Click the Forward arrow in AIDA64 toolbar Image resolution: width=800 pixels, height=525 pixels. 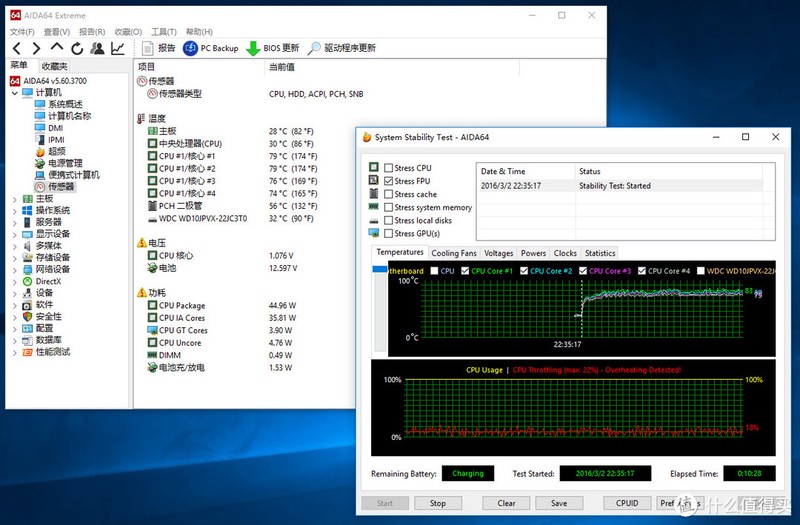(x=36, y=48)
